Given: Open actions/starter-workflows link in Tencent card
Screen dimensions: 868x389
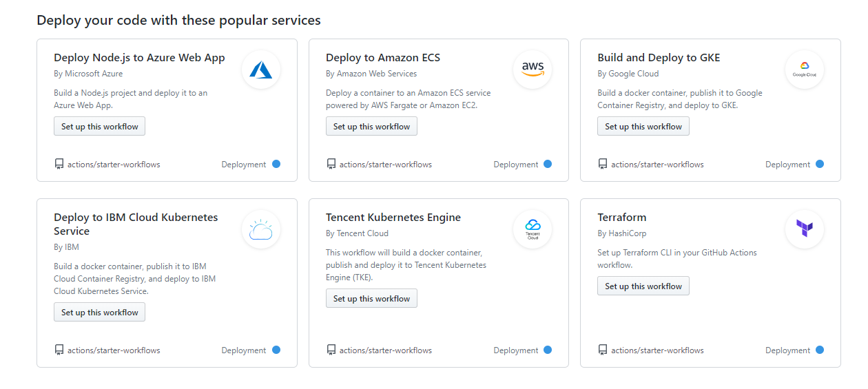Looking at the screenshot, I should point(386,350).
